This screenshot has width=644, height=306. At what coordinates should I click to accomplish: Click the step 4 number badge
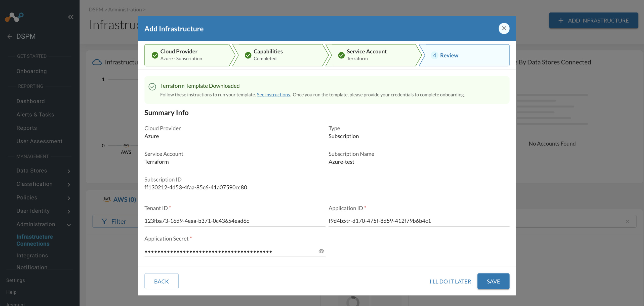434,55
